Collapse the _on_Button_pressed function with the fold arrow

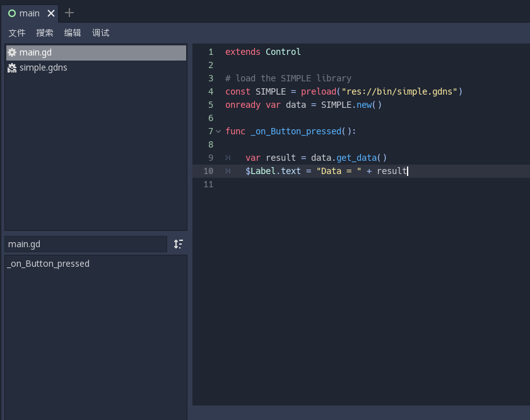[218, 131]
